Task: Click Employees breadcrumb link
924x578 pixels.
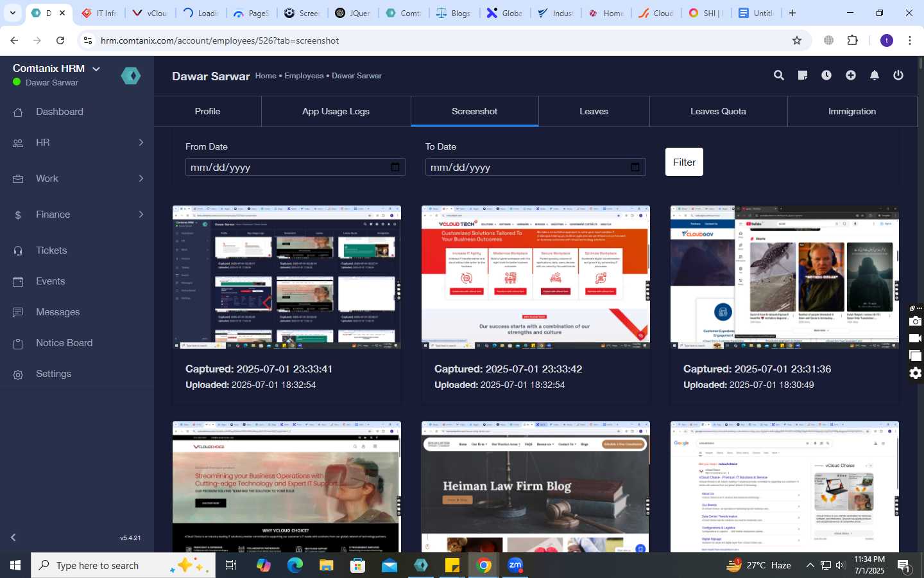Action: pos(304,76)
